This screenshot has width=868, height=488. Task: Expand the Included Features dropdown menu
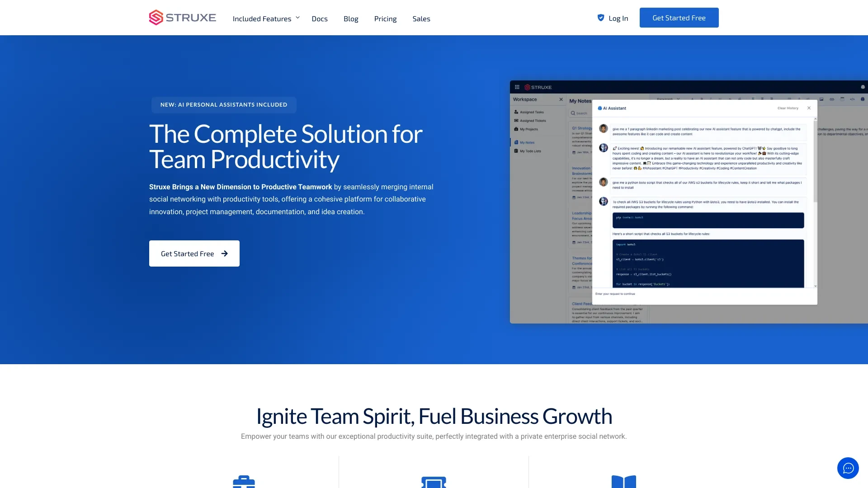pyautogui.click(x=266, y=18)
